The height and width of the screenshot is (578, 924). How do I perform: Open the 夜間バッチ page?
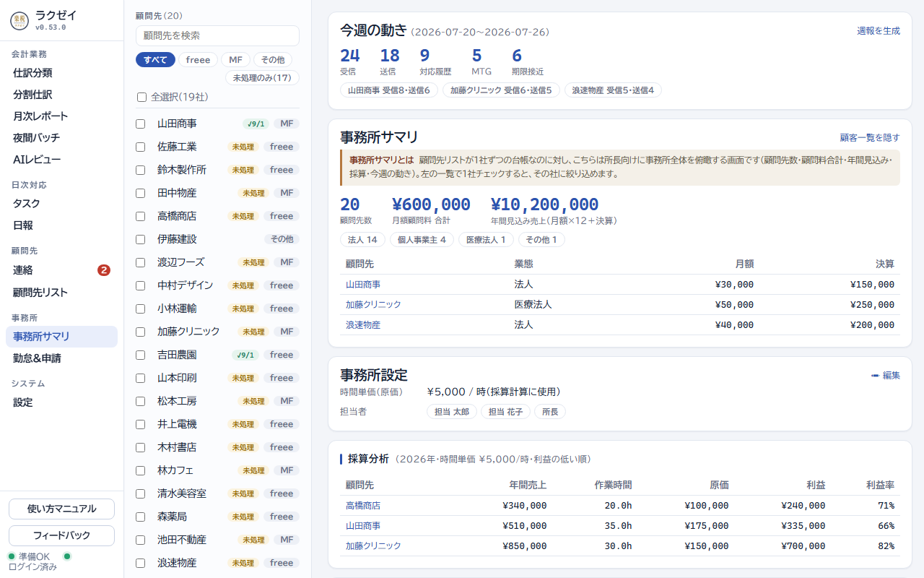61,138
